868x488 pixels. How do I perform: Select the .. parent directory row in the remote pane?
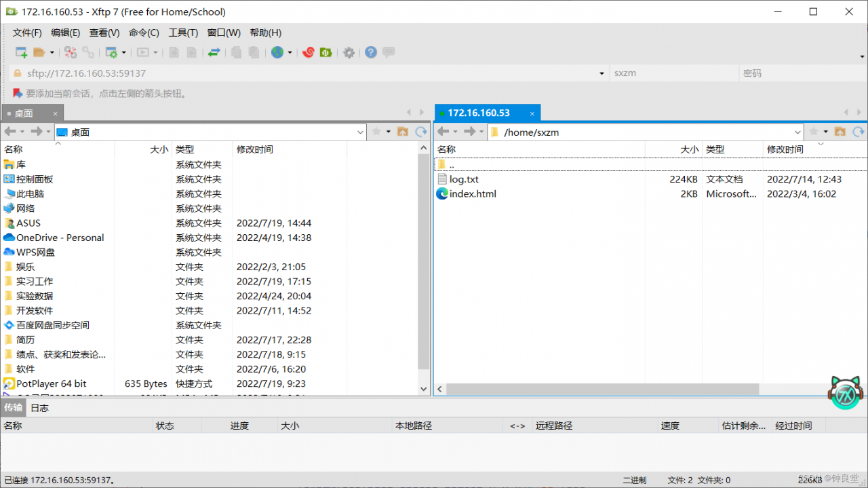(x=650, y=165)
